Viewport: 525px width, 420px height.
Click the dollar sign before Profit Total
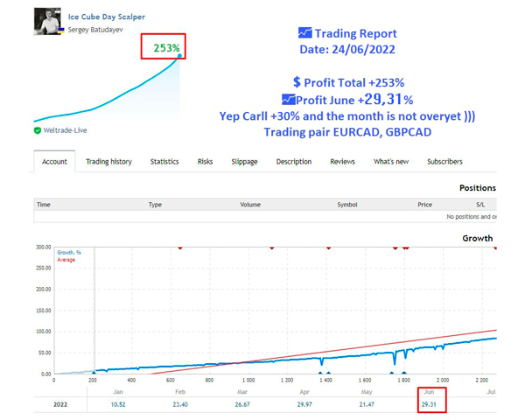(297, 82)
